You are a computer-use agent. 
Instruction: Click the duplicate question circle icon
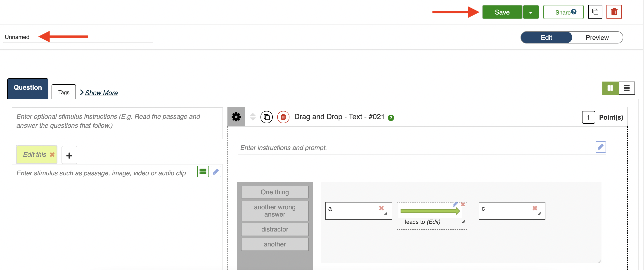click(267, 117)
